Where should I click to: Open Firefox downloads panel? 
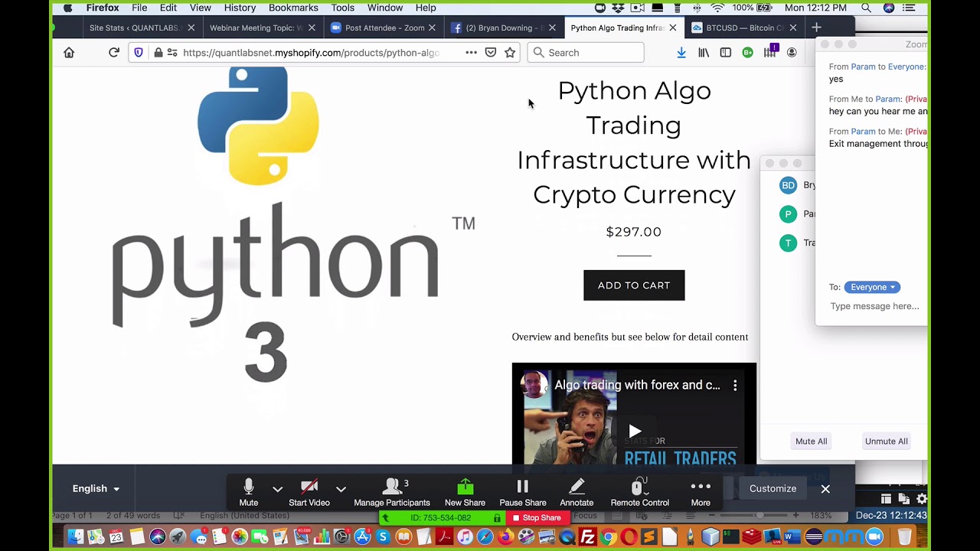(681, 53)
